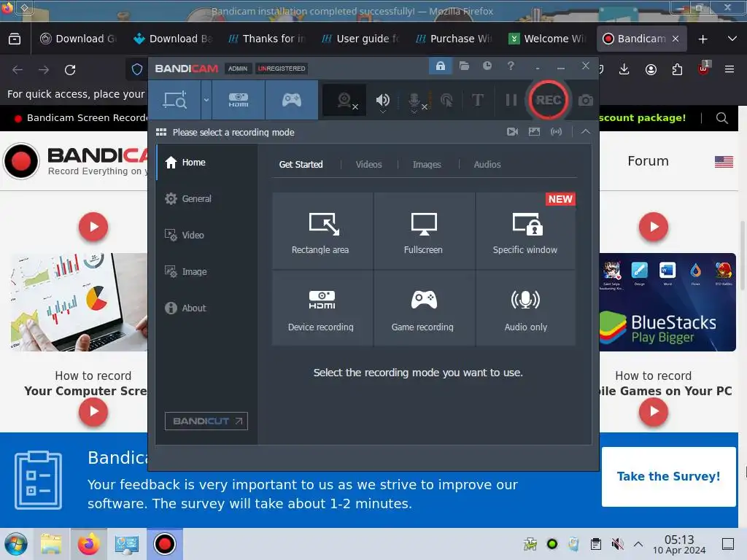List all Firefox tabs dropdown

pos(732,39)
